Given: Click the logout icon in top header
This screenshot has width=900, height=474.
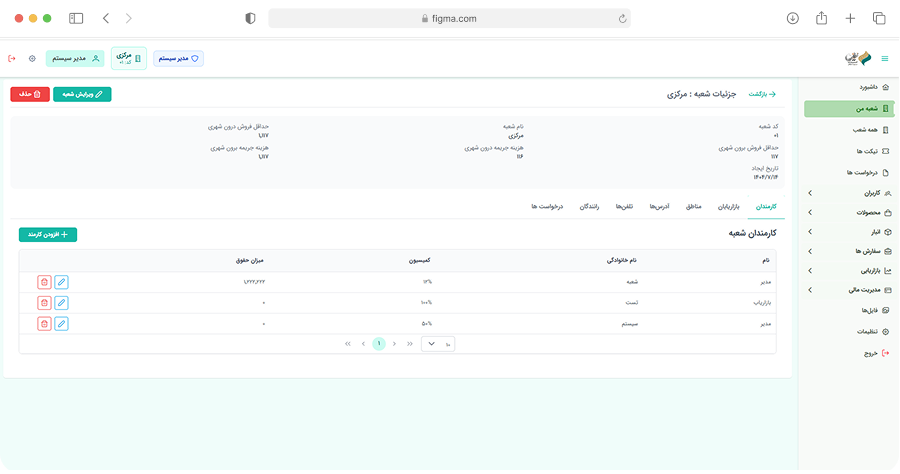Looking at the screenshot, I should click(12, 59).
